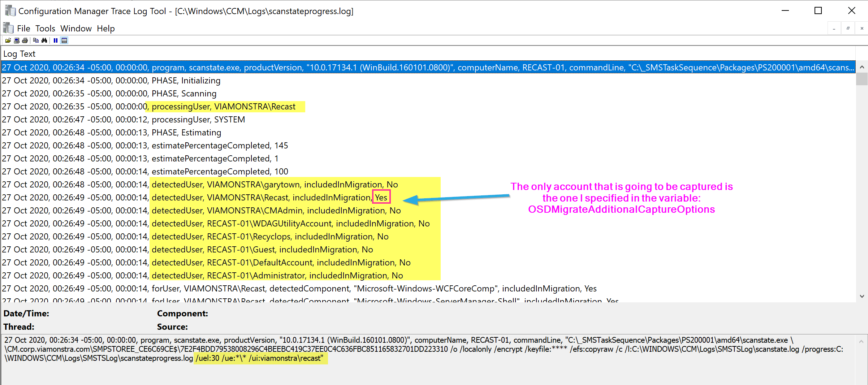
Task: Click the Print toolbar icon
Action: click(25, 40)
